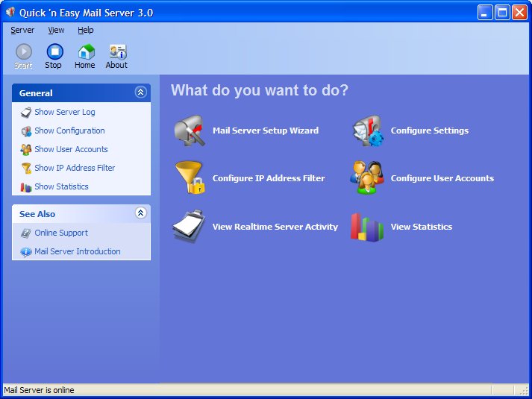Viewport: 532px width, 399px height.
Task: Open Show Server Log link
Action: [x=65, y=112]
